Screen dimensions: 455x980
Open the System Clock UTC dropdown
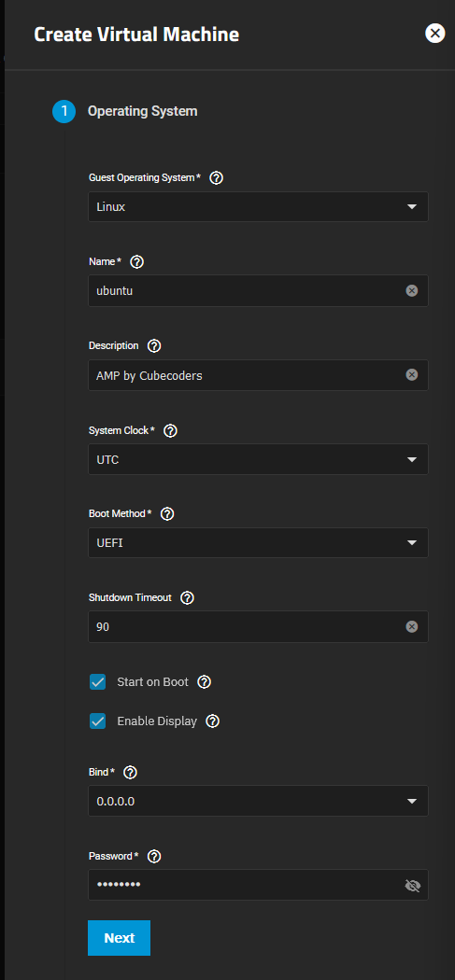259,459
